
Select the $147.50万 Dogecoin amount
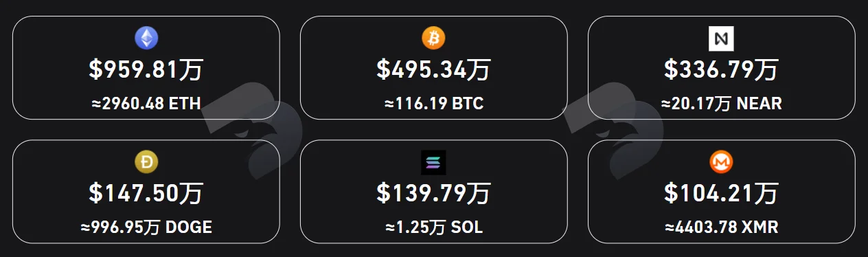click(146, 194)
